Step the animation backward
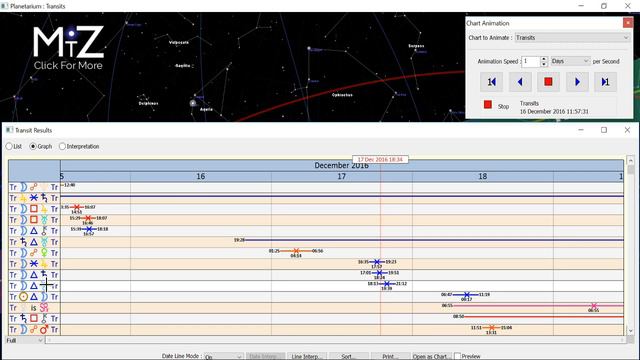The height and width of the screenshot is (360, 640). click(x=520, y=82)
